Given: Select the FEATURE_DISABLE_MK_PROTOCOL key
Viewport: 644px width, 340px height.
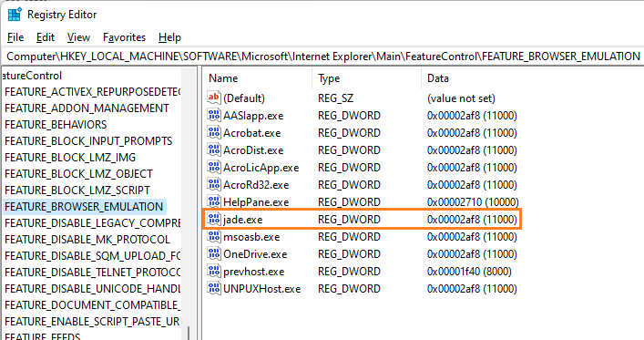Looking at the screenshot, I should (x=87, y=239).
